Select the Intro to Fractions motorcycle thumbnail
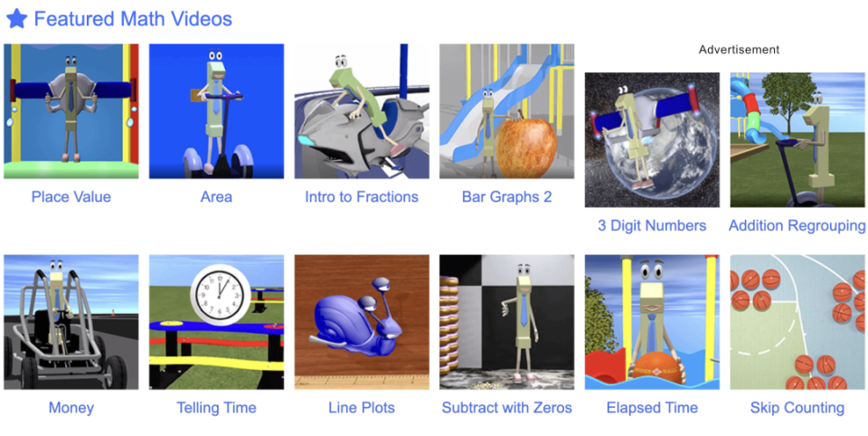Image resolution: width=868 pixels, height=436 pixels. point(362,111)
